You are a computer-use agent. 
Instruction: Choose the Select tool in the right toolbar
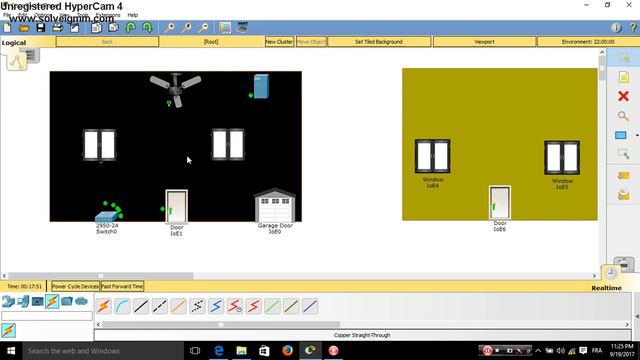(623, 58)
